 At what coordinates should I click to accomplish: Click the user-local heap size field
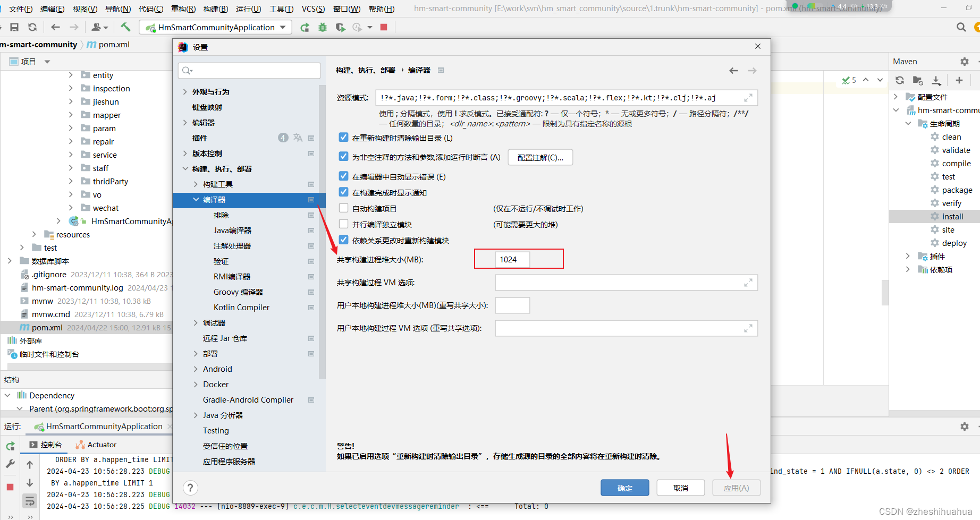pyautogui.click(x=512, y=305)
